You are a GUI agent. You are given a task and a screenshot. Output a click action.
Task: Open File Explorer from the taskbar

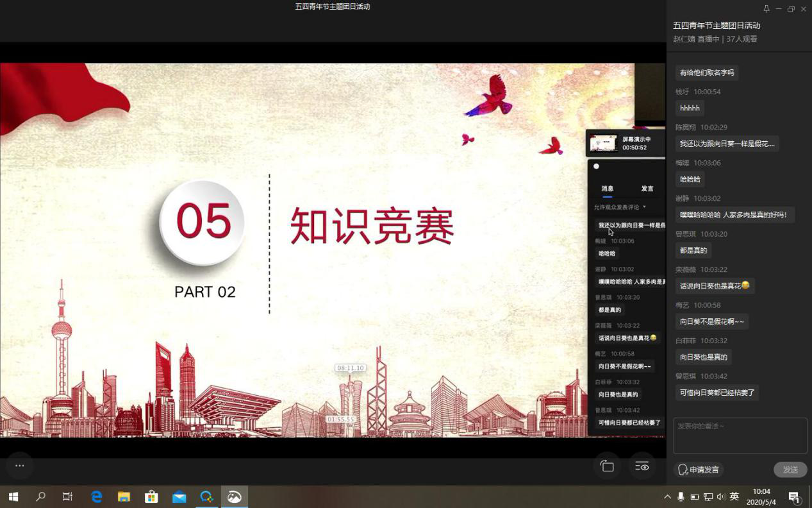point(124,496)
